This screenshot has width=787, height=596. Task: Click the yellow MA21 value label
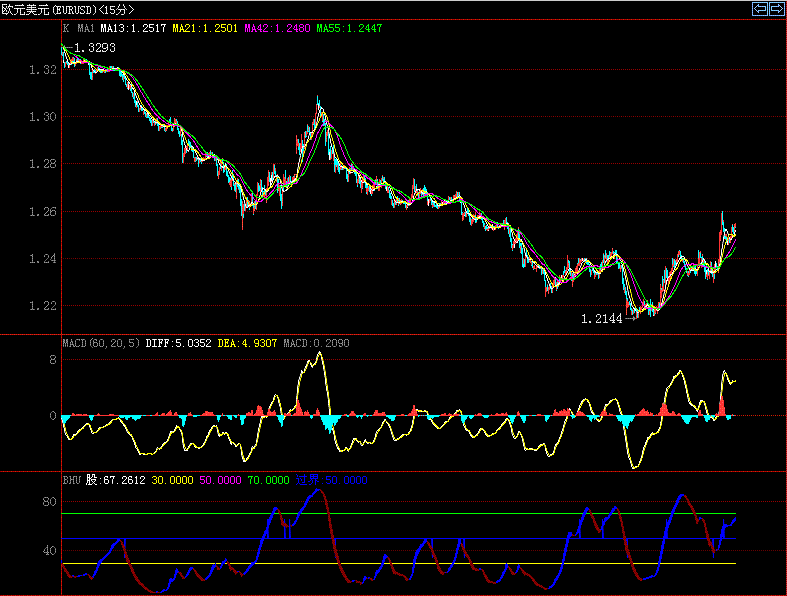coord(205,29)
